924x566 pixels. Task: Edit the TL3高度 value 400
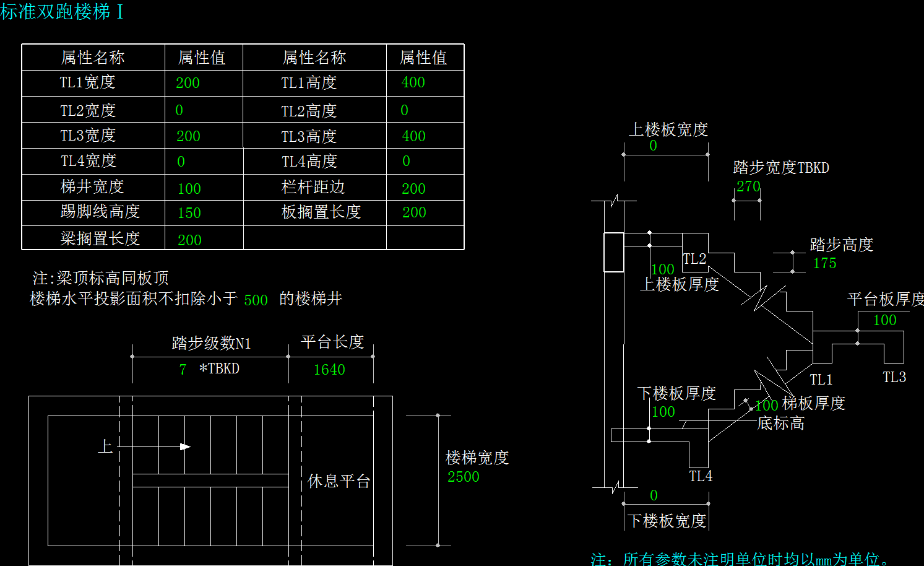click(x=413, y=136)
